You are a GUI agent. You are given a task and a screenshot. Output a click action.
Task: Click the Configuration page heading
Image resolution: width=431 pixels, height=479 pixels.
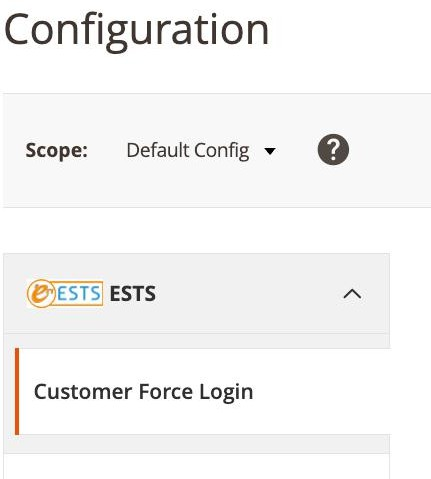click(x=136, y=30)
